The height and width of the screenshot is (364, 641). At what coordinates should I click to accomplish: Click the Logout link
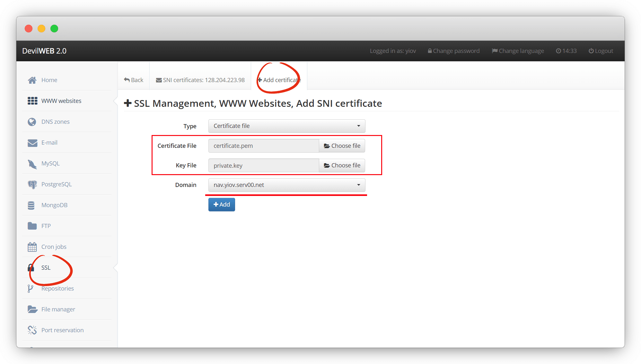click(601, 51)
